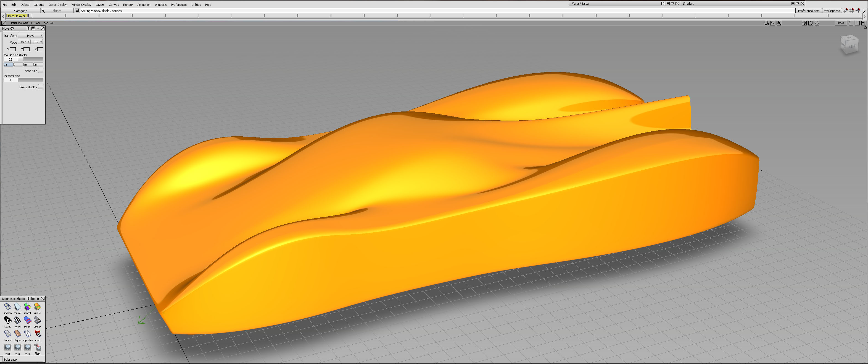Image resolution: width=868 pixels, height=364 pixels.
Task: Open the ObjectDisplay menu
Action: pyautogui.click(x=58, y=5)
